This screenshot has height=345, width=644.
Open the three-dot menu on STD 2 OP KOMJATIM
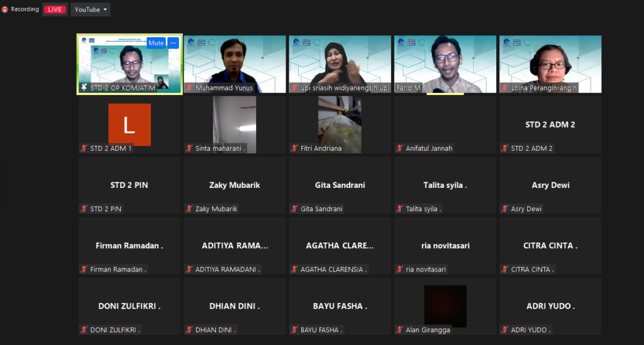(173, 43)
